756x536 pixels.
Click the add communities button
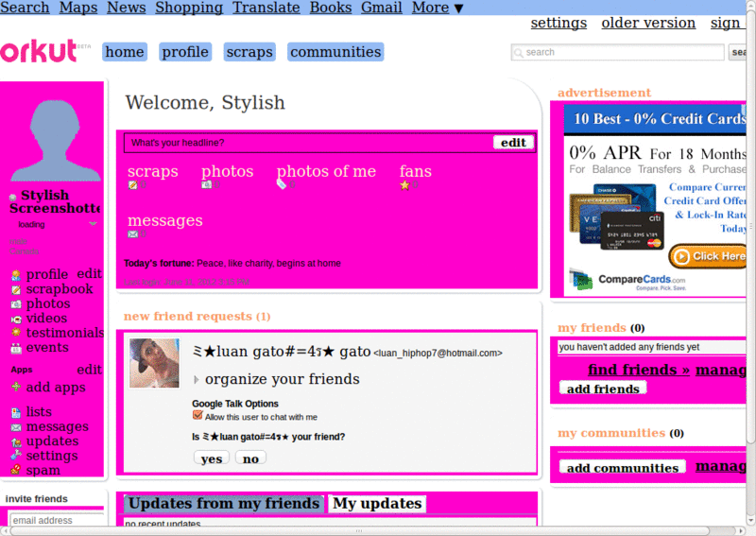[623, 468]
